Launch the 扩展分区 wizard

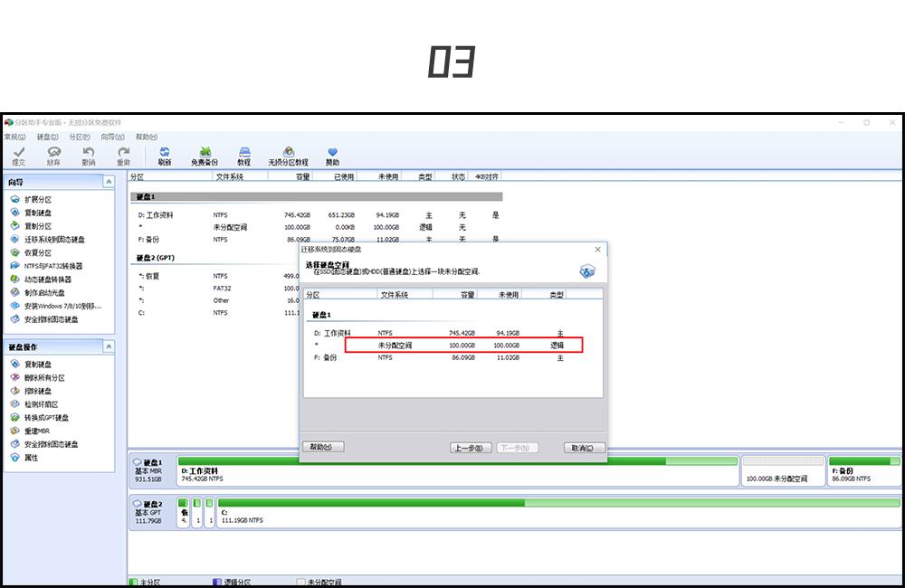pyautogui.click(x=32, y=199)
